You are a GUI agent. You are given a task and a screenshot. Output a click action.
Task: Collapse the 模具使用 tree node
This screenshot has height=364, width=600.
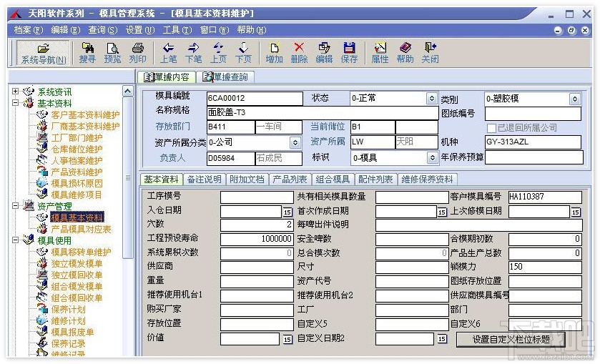point(15,240)
